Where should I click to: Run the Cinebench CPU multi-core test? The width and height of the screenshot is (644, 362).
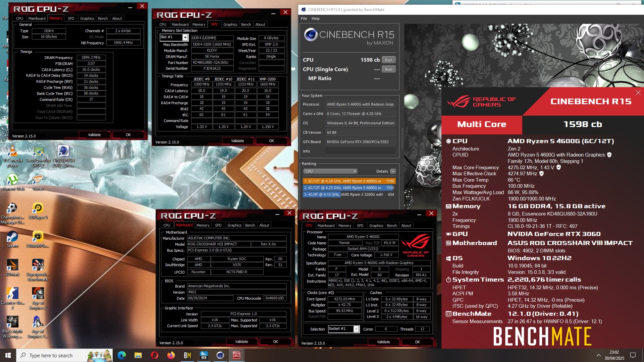pyautogui.click(x=388, y=60)
